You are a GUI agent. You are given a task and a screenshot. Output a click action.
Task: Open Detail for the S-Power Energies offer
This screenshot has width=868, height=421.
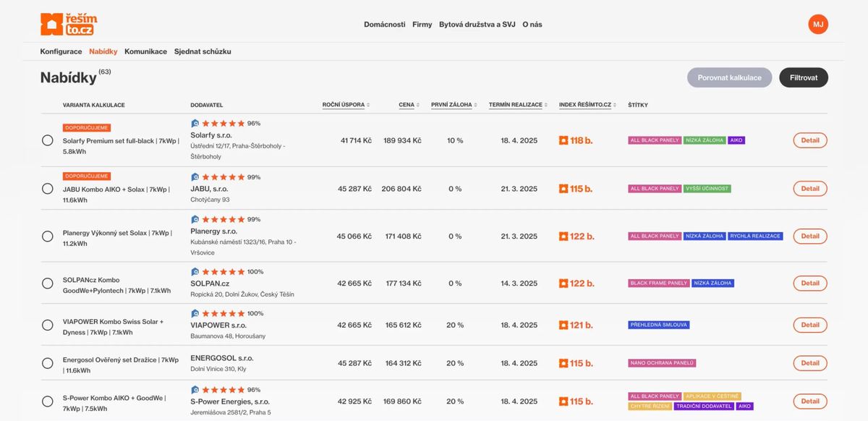coord(810,401)
